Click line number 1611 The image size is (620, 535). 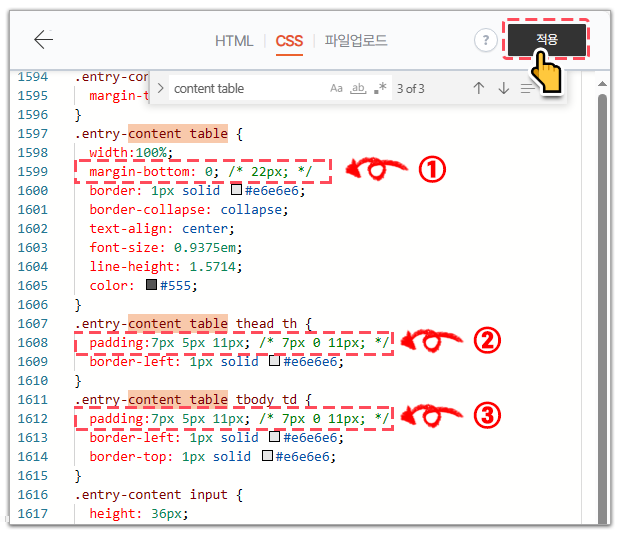(32, 399)
